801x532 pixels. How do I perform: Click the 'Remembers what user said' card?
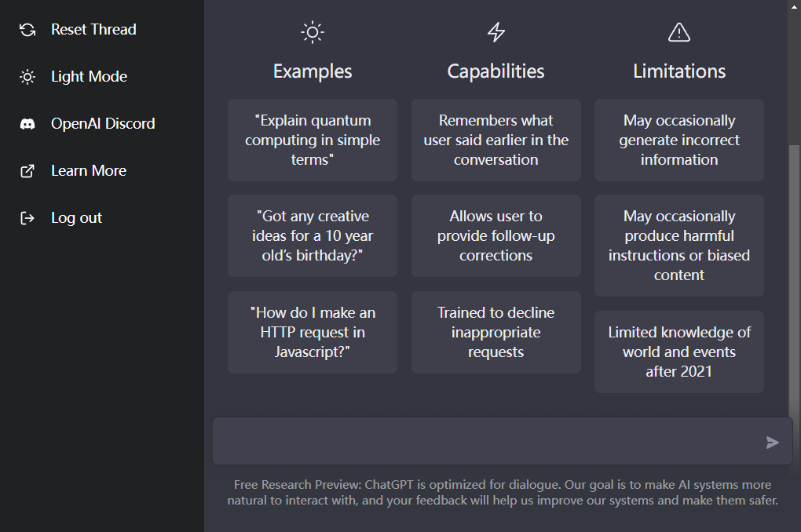pyautogui.click(x=496, y=140)
